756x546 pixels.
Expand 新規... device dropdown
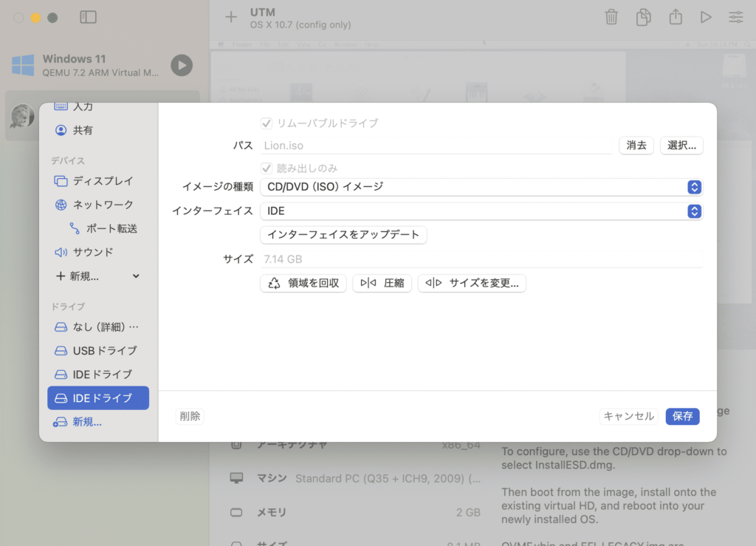pyautogui.click(x=98, y=276)
